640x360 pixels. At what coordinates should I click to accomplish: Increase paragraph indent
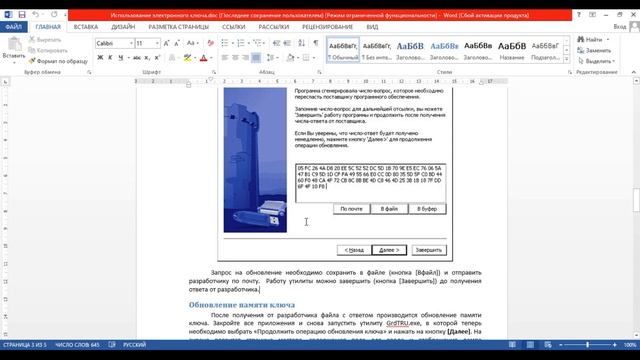pos(287,43)
